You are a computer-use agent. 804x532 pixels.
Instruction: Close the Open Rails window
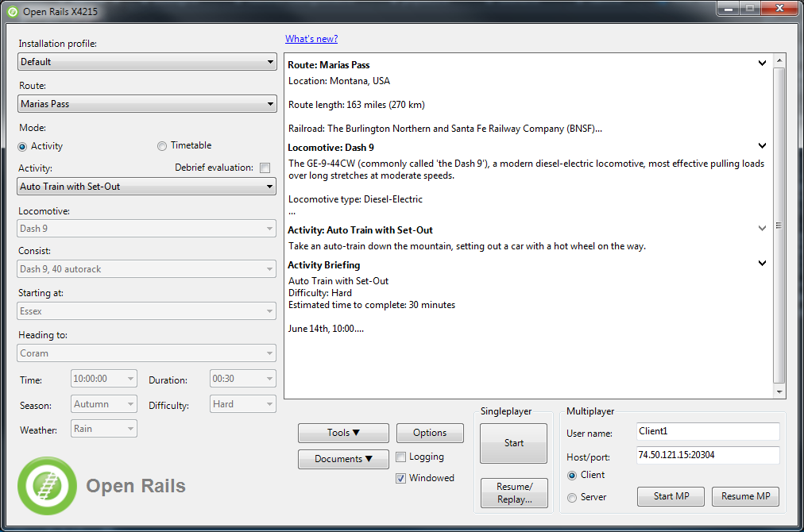click(x=779, y=9)
